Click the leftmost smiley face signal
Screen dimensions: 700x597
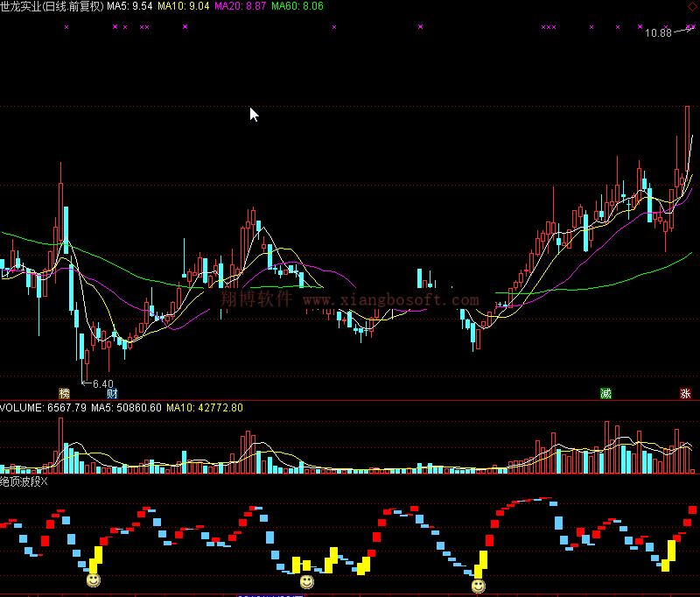click(94, 580)
